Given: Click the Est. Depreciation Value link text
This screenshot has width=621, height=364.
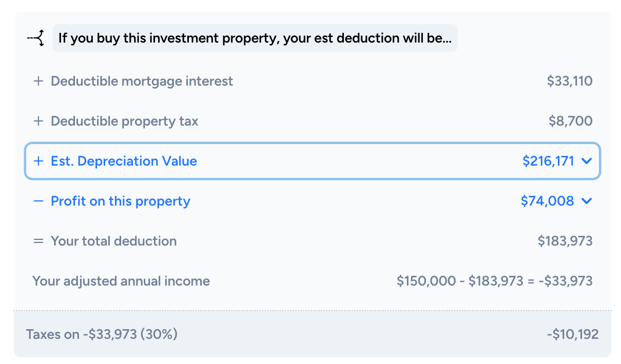Looking at the screenshot, I should click(123, 161).
